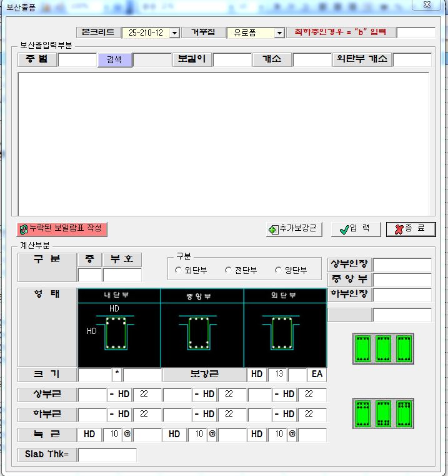Focus the 하부인장 value field
The width and height of the screenshot is (448, 476).
click(x=402, y=295)
